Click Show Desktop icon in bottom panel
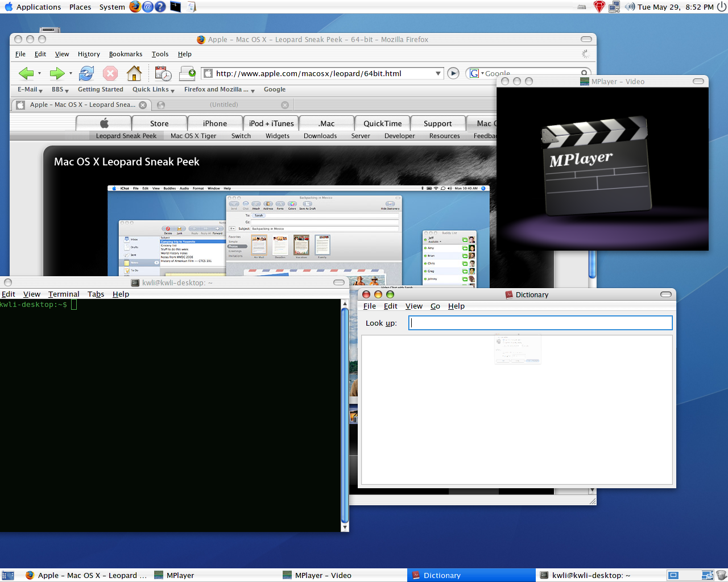The image size is (728, 582). tap(8, 575)
